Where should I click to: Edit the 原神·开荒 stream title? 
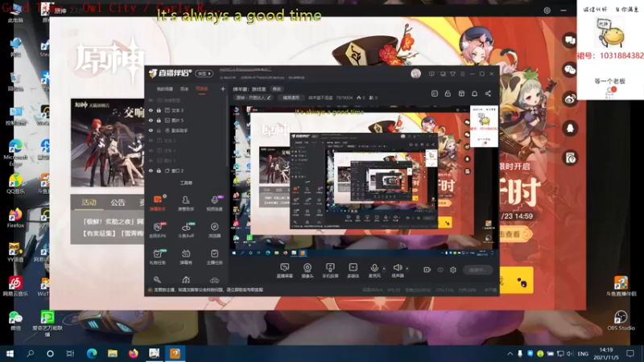click(x=254, y=97)
